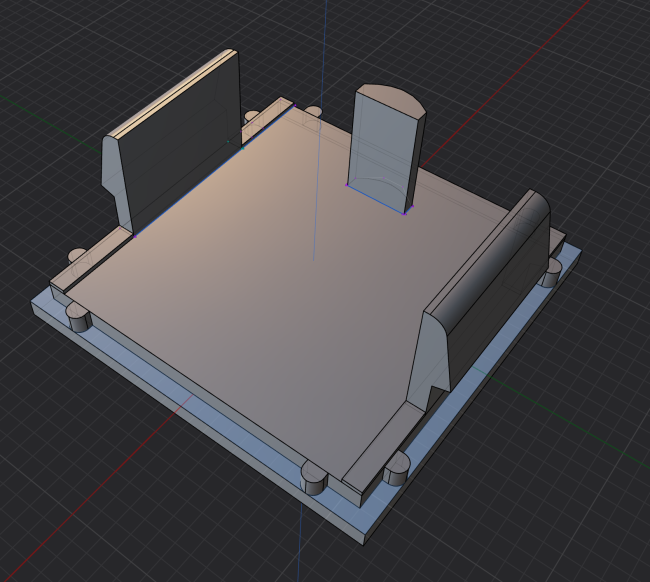
Task: Click the cylindrical peg beside the right rail end
Action: 551,272
